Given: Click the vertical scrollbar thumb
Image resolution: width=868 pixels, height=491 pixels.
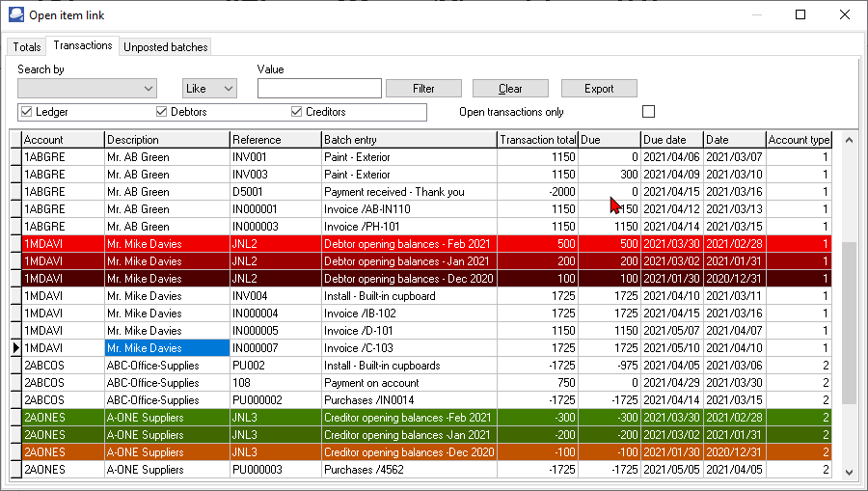Looking at the screenshot, I should 849,323.
